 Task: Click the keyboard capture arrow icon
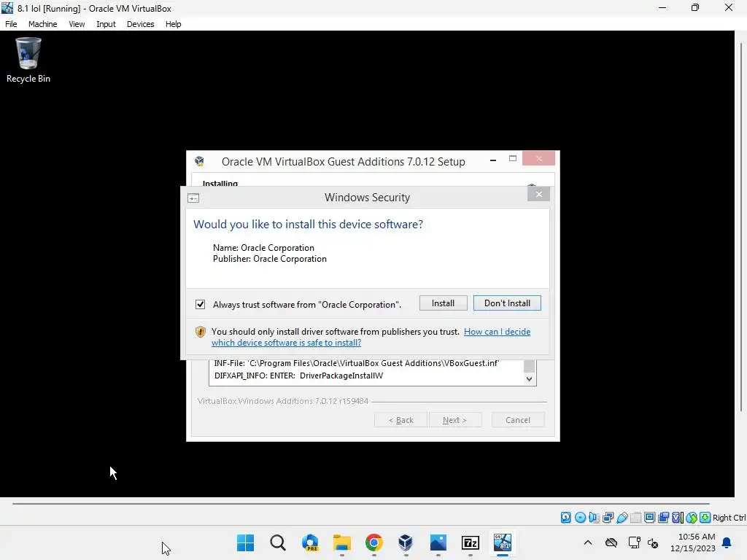click(x=705, y=518)
